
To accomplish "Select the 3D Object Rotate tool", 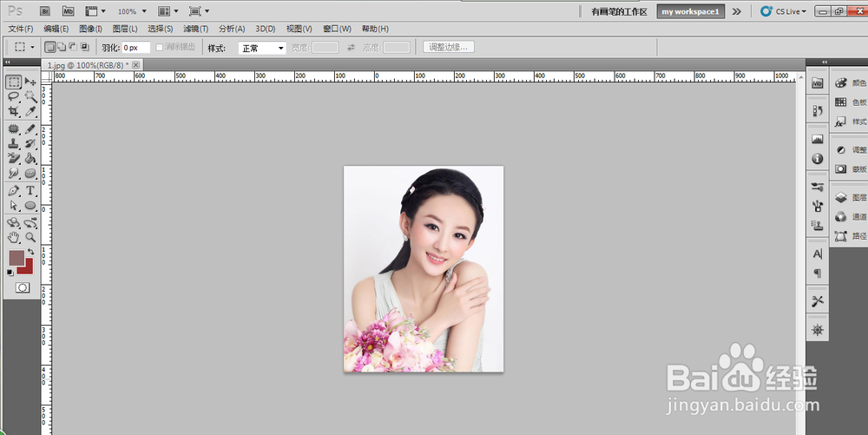I will [x=14, y=223].
